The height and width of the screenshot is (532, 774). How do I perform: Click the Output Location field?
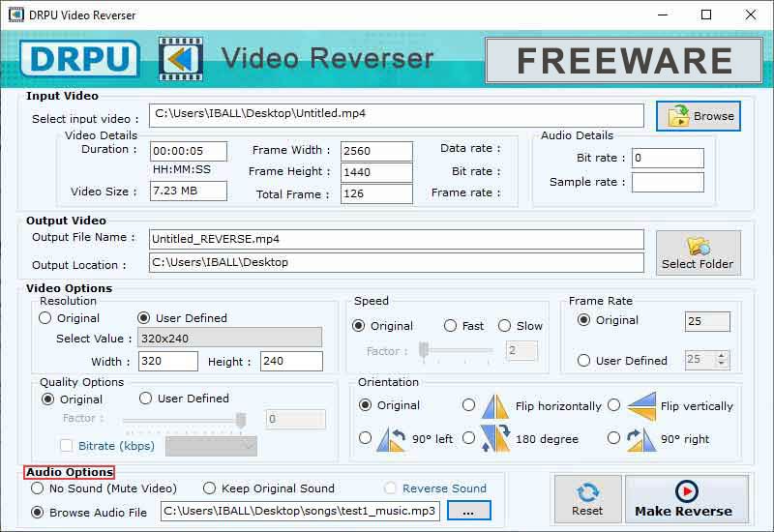(397, 262)
